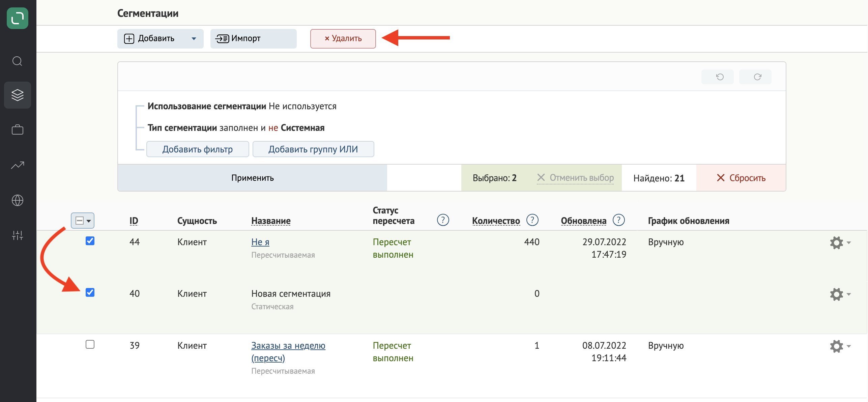Open the segment link Не я
868x402 pixels.
pyautogui.click(x=260, y=242)
